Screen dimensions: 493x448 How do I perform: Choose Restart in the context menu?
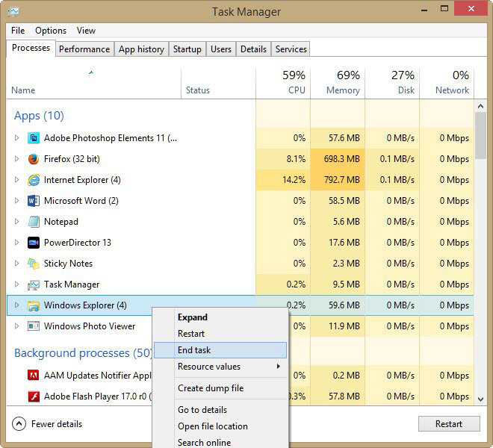pyautogui.click(x=220, y=334)
